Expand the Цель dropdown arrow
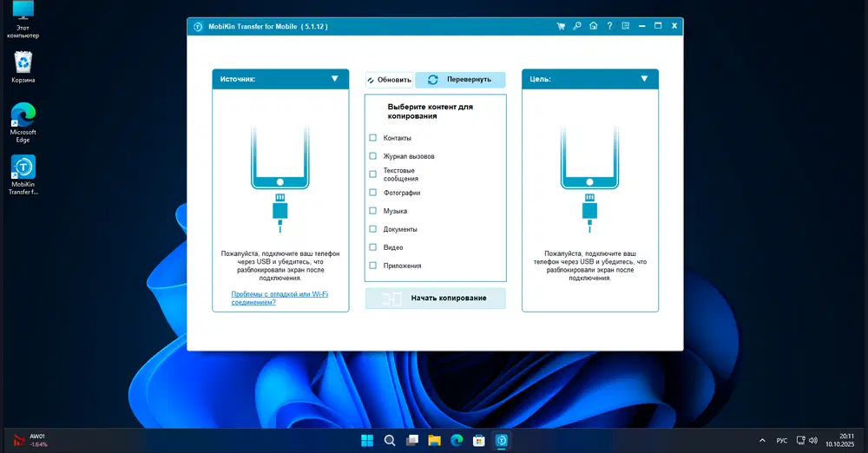This screenshot has width=868, height=453. pos(644,79)
